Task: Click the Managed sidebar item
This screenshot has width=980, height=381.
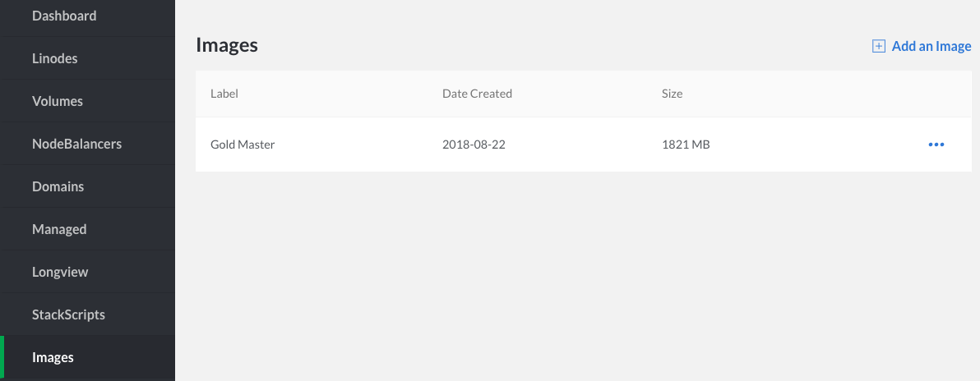Action: coord(59,229)
